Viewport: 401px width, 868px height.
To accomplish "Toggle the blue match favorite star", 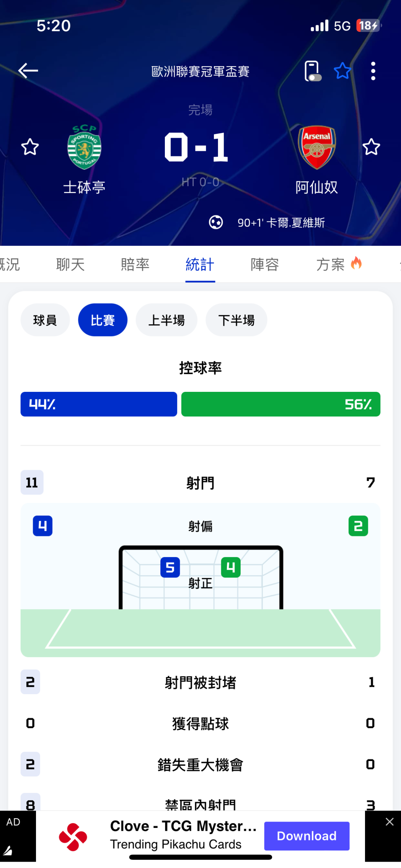I will 342,71.
